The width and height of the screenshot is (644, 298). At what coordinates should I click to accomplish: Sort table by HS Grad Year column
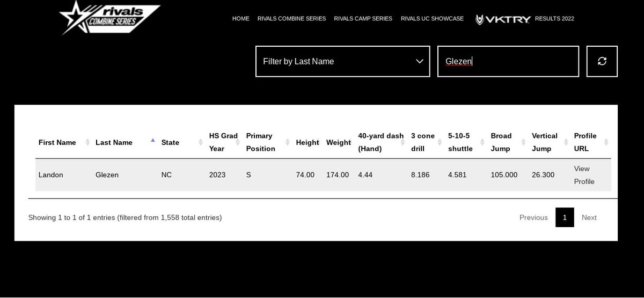pos(224,142)
